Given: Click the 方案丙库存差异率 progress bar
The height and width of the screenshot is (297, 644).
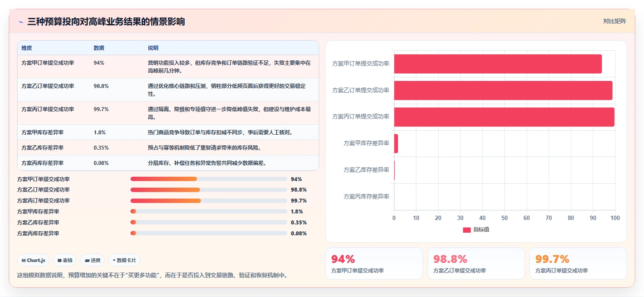Looking at the screenshot, I should click(x=209, y=233).
